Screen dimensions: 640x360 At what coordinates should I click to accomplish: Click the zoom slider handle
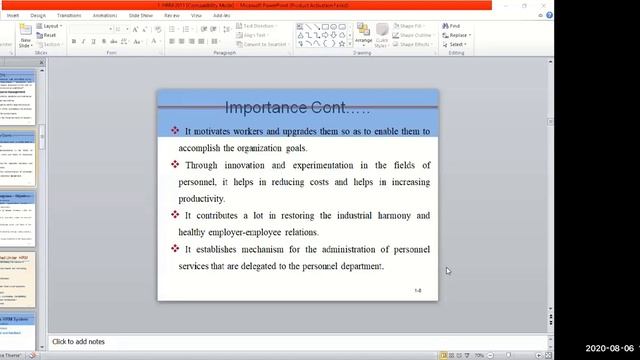pyautogui.click(x=509, y=356)
